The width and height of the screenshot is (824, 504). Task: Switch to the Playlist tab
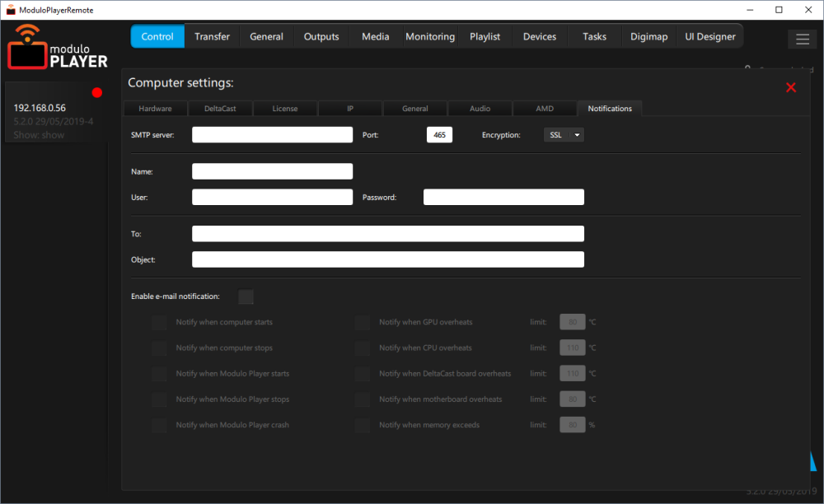(485, 36)
